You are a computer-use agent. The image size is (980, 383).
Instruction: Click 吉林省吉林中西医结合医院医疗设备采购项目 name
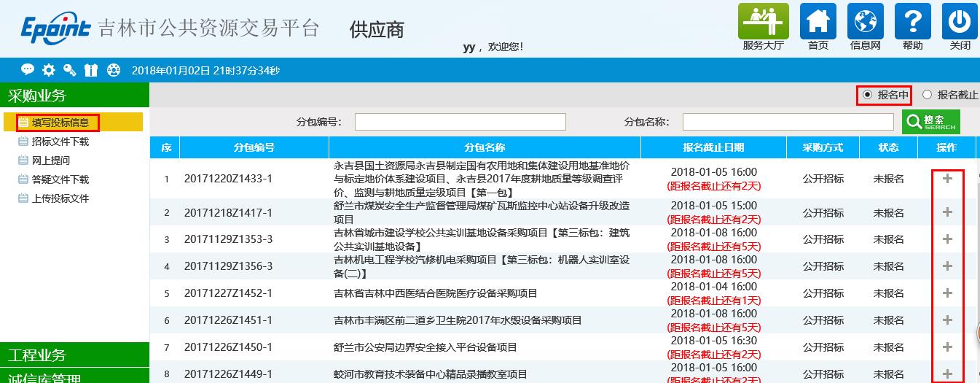pos(435,293)
